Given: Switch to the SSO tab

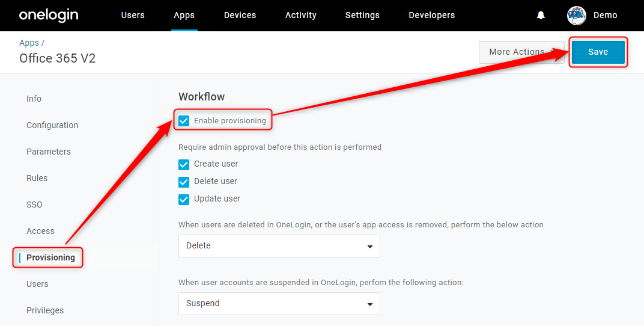Looking at the screenshot, I should [x=34, y=205].
